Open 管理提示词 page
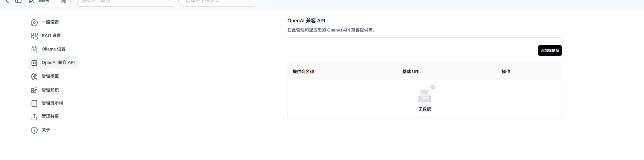644x160 pixels. tap(47, 103)
